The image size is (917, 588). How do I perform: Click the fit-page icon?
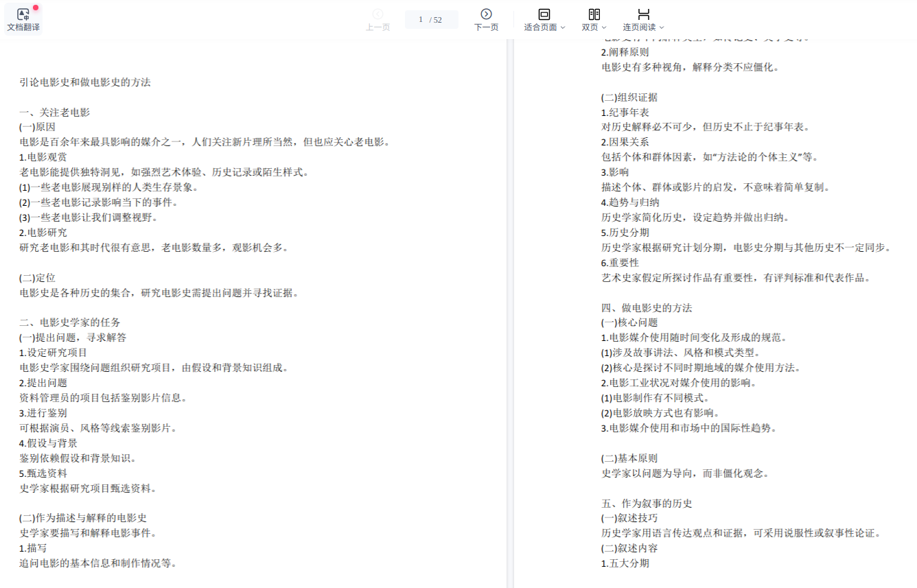(x=544, y=14)
